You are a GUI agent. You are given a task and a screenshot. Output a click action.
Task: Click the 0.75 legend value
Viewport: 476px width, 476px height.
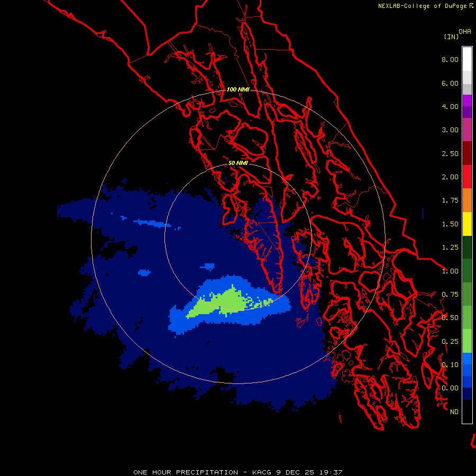pos(450,295)
